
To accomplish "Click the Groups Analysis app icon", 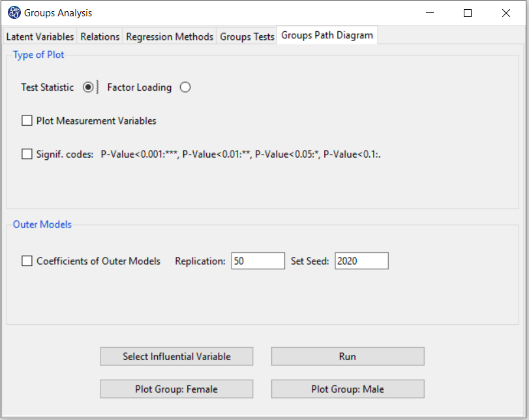I will tap(14, 12).
